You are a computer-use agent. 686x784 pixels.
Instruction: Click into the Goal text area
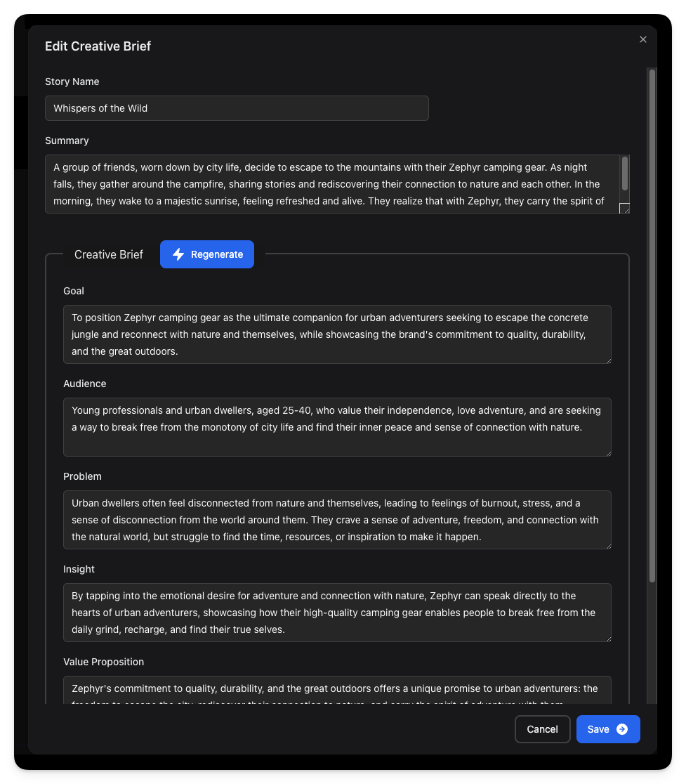pyautogui.click(x=337, y=334)
